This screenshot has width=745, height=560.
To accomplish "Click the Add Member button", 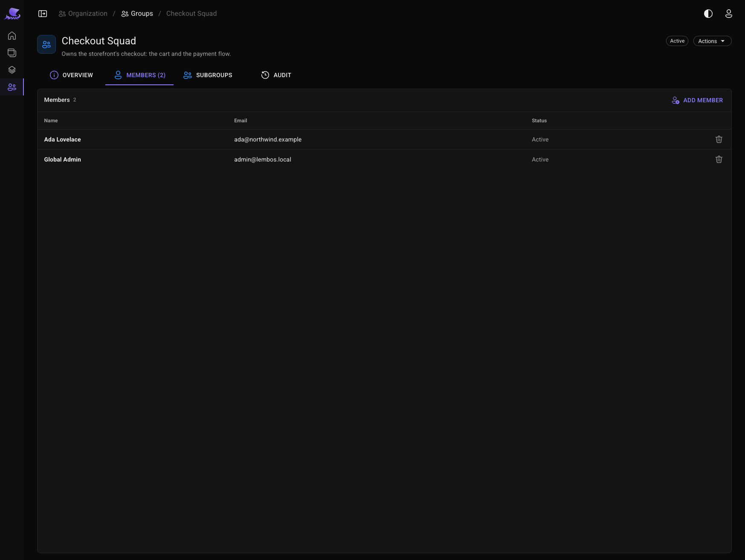I will [x=697, y=100].
